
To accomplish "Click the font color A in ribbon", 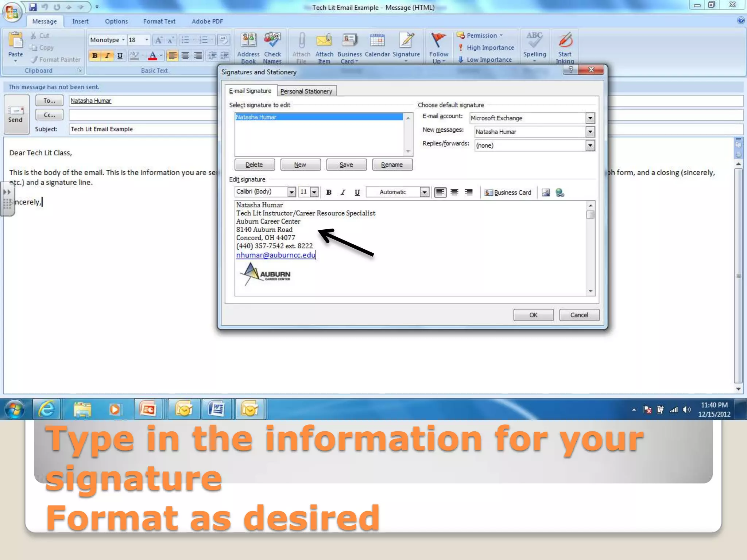I will click(x=153, y=56).
